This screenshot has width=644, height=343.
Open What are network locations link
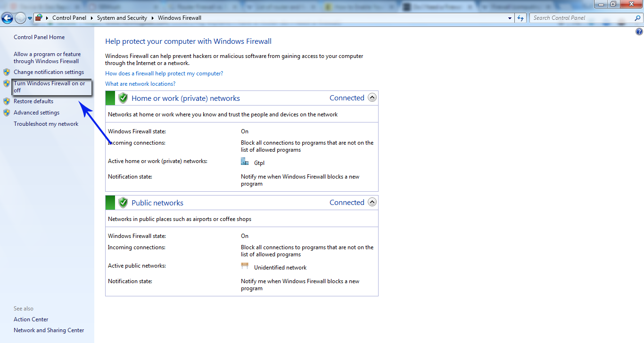(x=140, y=84)
